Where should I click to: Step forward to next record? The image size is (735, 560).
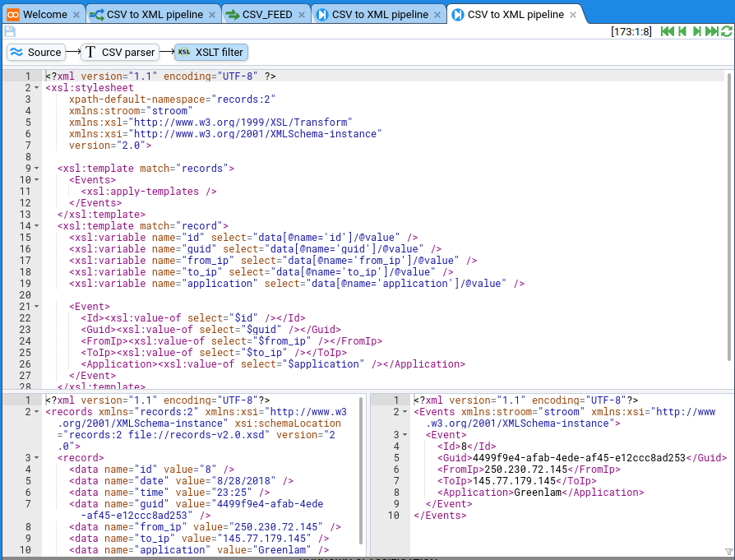[x=696, y=31]
